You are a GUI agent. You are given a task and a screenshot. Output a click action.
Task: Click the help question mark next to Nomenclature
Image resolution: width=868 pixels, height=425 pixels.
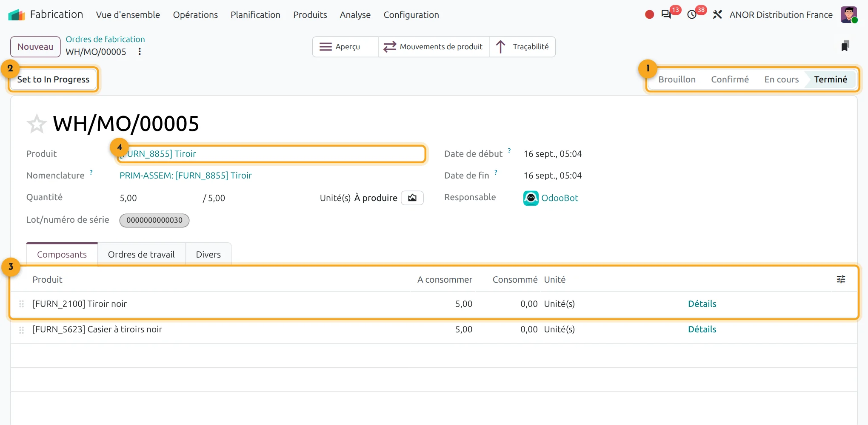click(x=91, y=173)
